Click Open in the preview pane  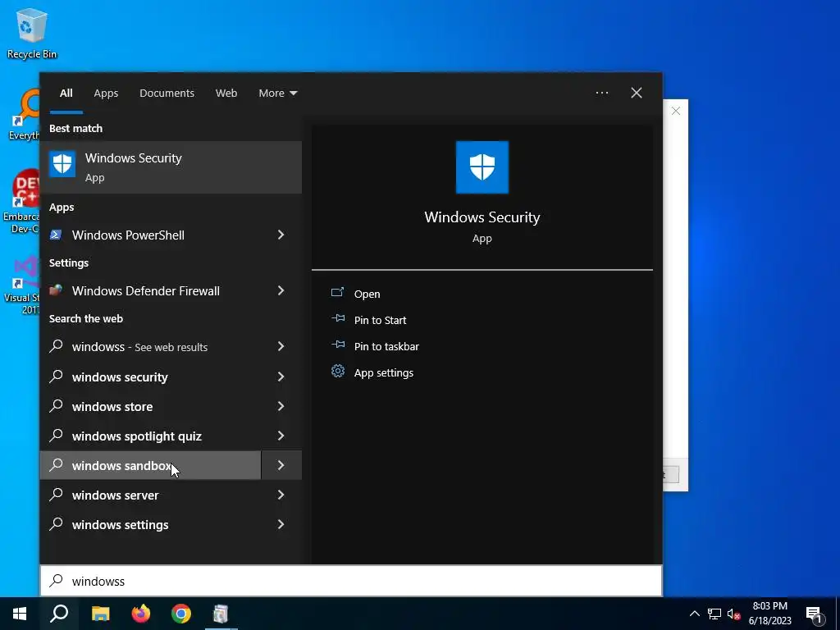point(367,294)
